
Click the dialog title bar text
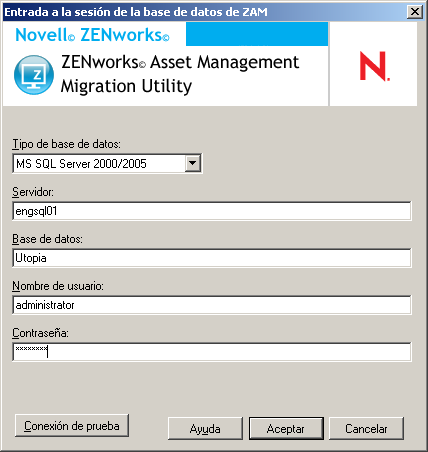coord(136,12)
